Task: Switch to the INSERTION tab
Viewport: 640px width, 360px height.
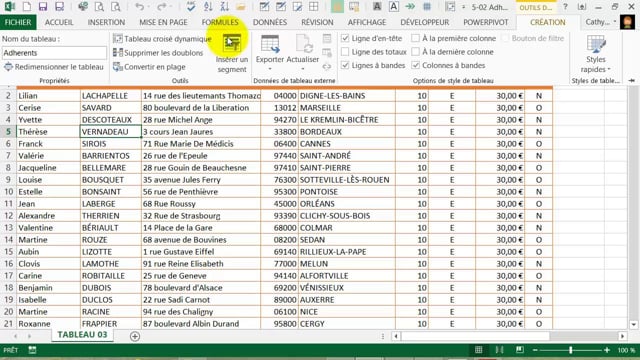Action: point(106,22)
